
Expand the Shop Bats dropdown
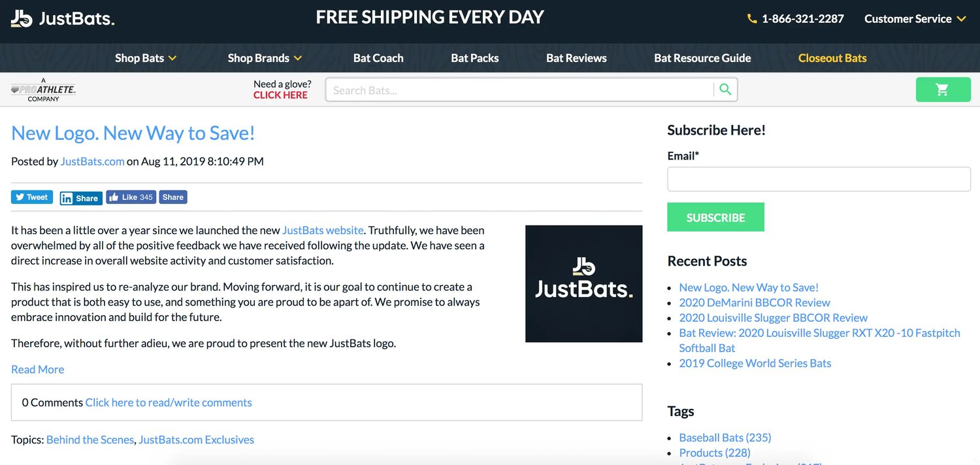(146, 58)
